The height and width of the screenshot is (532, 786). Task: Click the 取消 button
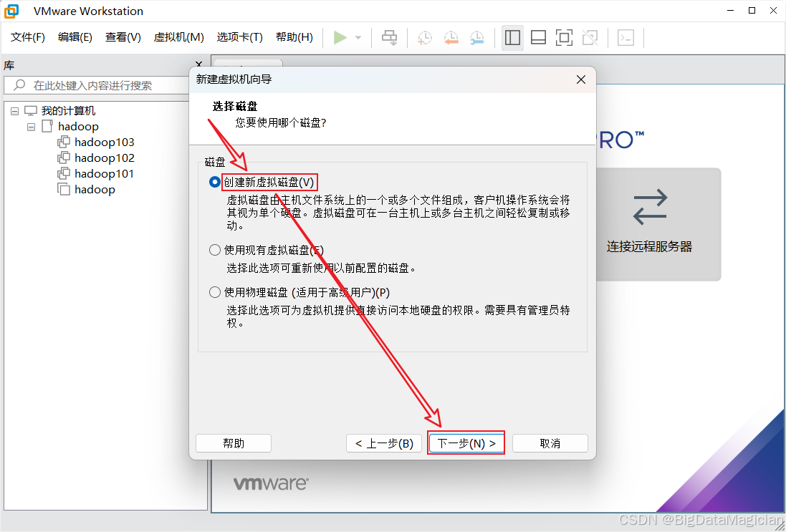tap(550, 443)
